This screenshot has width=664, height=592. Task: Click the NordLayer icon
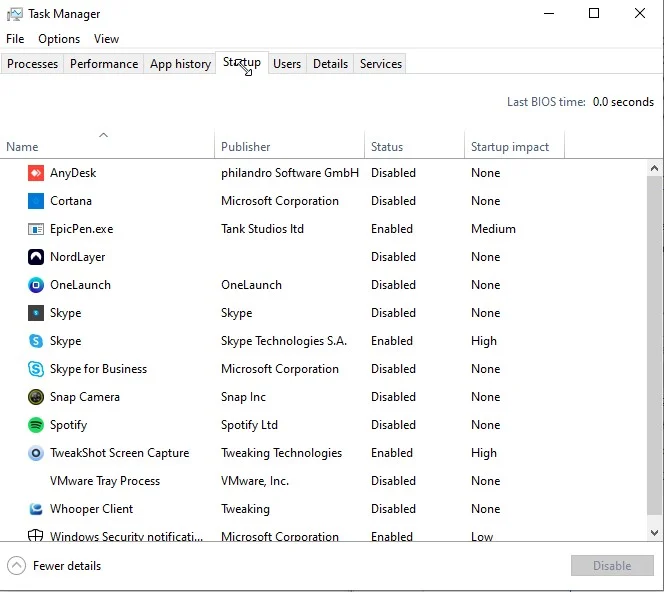pos(36,257)
